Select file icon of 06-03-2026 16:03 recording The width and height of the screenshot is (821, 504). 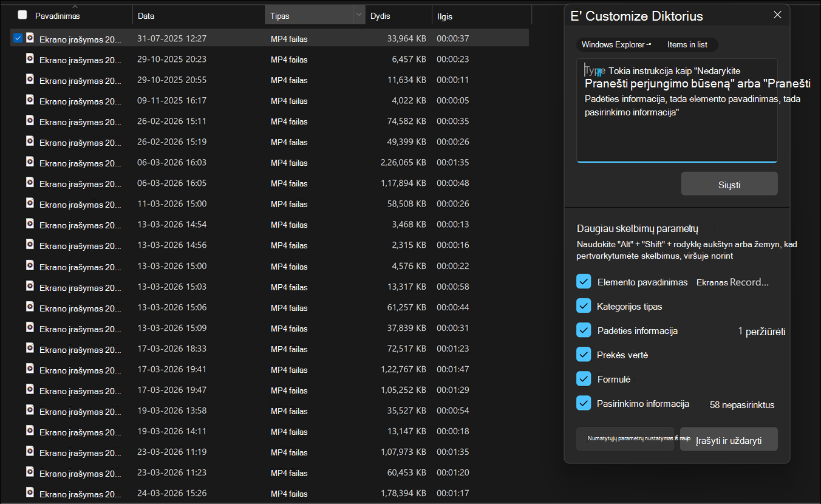pyautogui.click(x=29, y=162)
